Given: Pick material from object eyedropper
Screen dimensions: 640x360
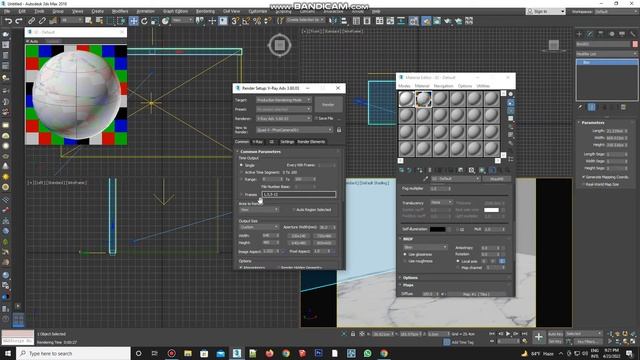Looking at the screenshot, I should pos(425,179).
